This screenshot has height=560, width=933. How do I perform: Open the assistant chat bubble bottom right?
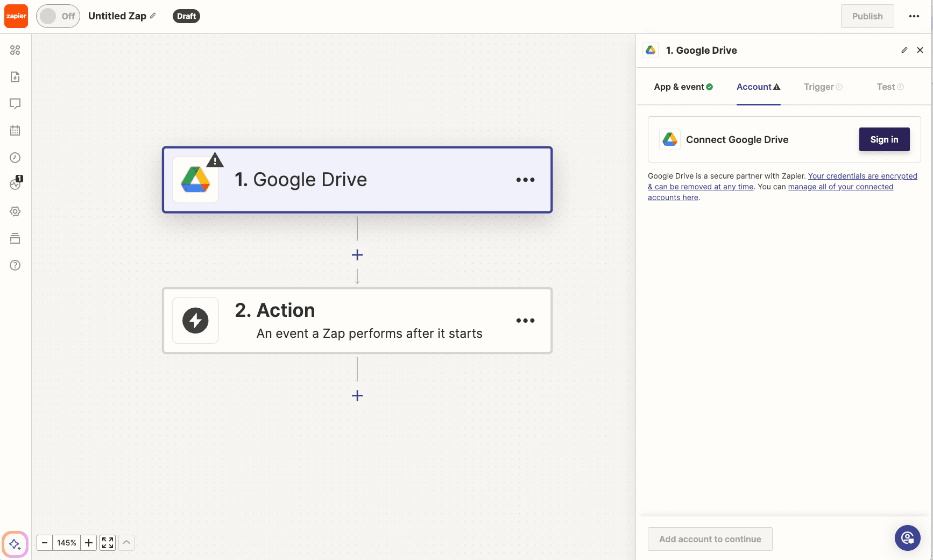[908, 538]
